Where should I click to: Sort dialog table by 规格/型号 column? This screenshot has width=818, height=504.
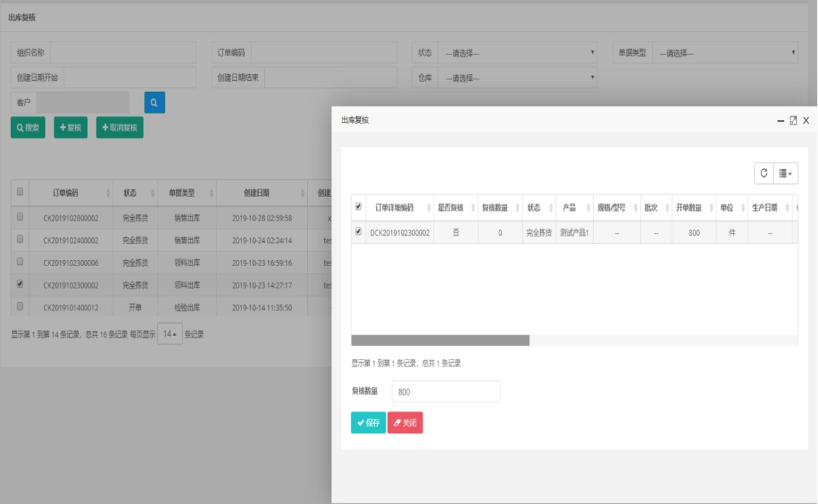pyautogui.click(x=617, y=207)
